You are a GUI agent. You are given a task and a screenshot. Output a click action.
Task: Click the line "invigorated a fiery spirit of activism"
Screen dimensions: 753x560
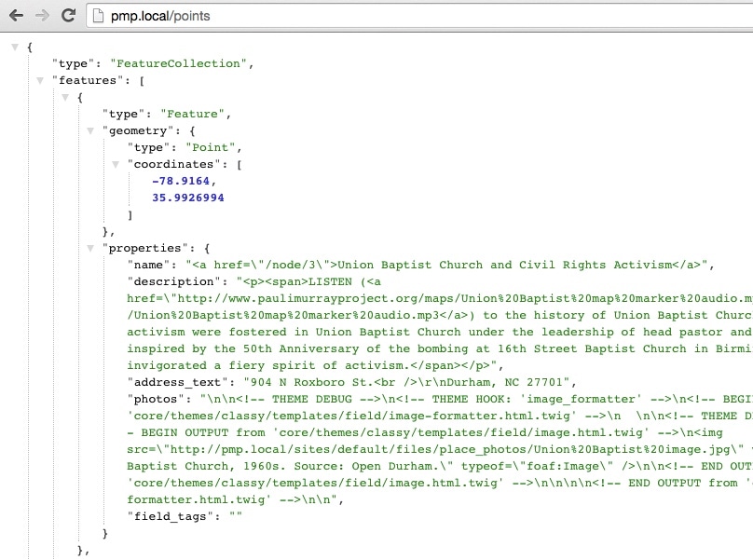pos(315,366)
